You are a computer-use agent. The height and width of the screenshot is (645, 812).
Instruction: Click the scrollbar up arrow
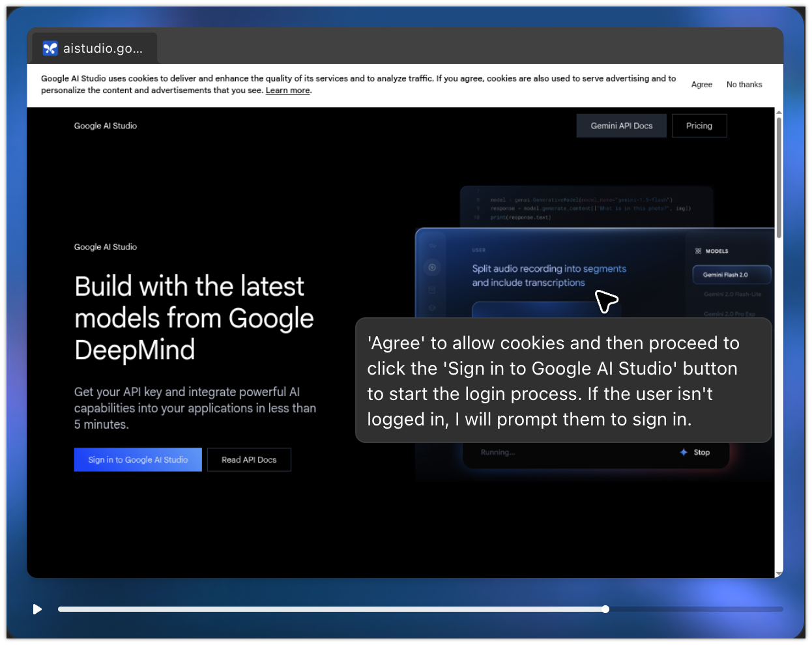tap(779, 113)
